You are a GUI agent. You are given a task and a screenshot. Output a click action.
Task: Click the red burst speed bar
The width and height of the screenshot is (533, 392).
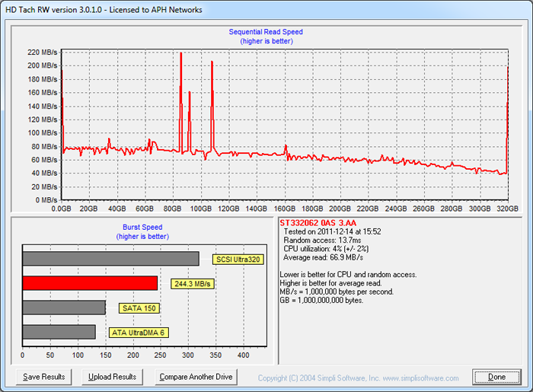point(90,283)
